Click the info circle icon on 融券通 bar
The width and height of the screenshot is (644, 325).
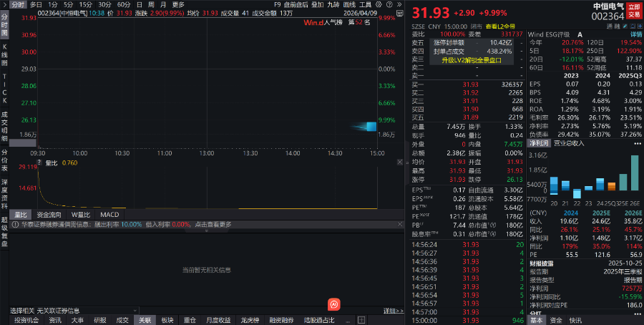pos(16,224)
